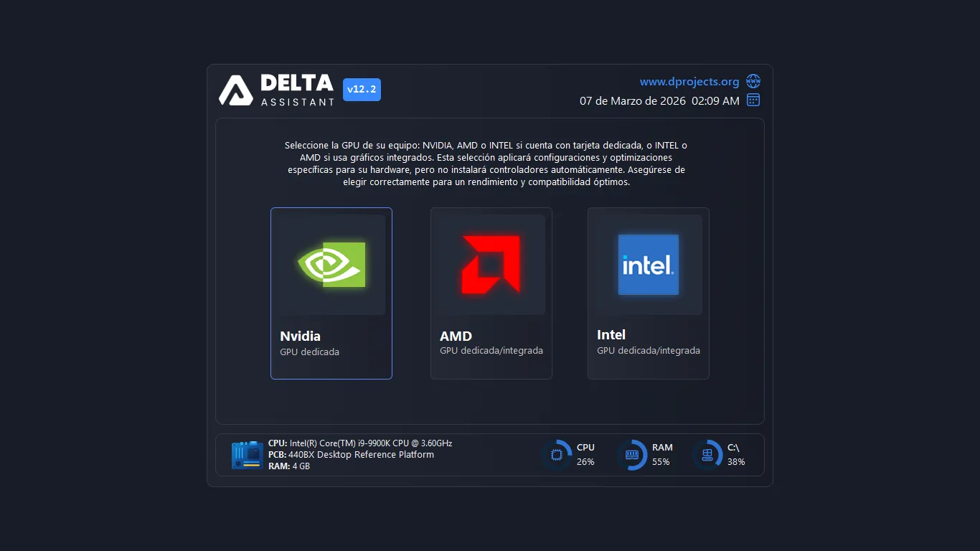Click the date 07 de Marzo de 2026
Viewport: 980px width, 551px height.
[633, 101]
